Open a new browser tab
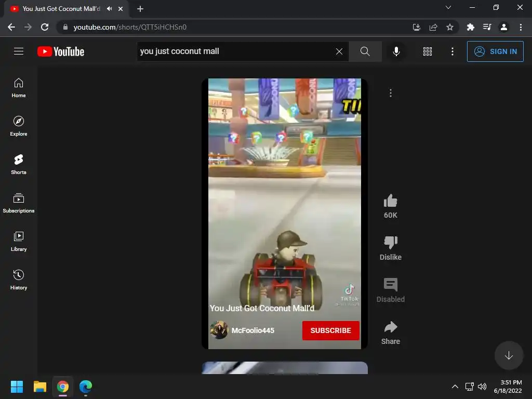This screenshot has height=399, width=532. (140, 9)
